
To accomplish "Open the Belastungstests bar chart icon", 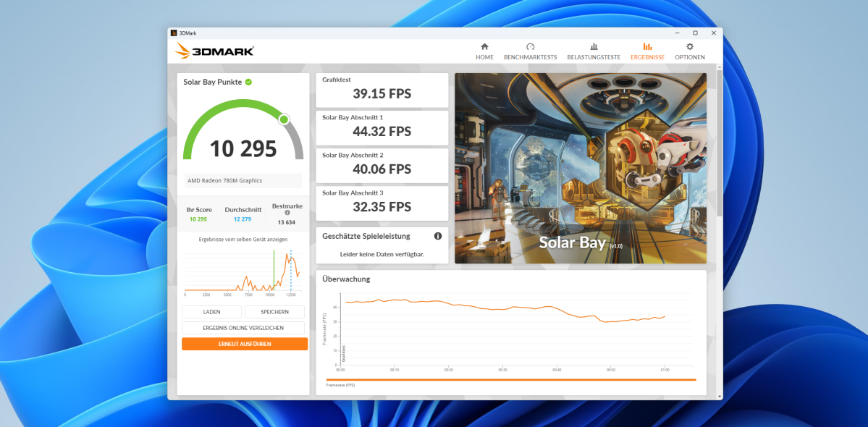I will 594,47.
